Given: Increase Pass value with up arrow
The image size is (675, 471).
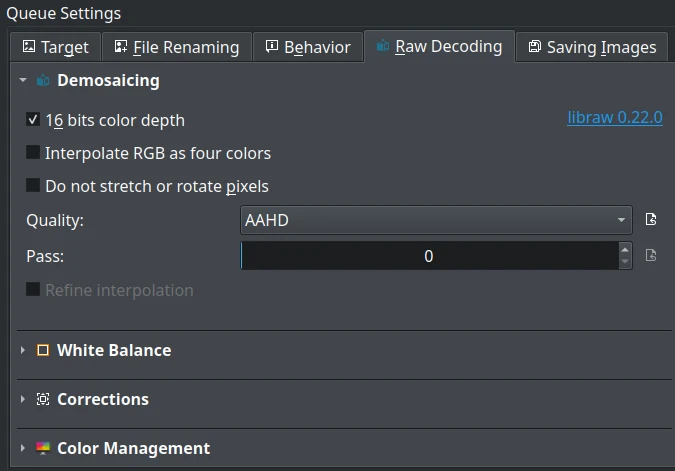Looking at the screenshot, I should (x=625, y=250).
